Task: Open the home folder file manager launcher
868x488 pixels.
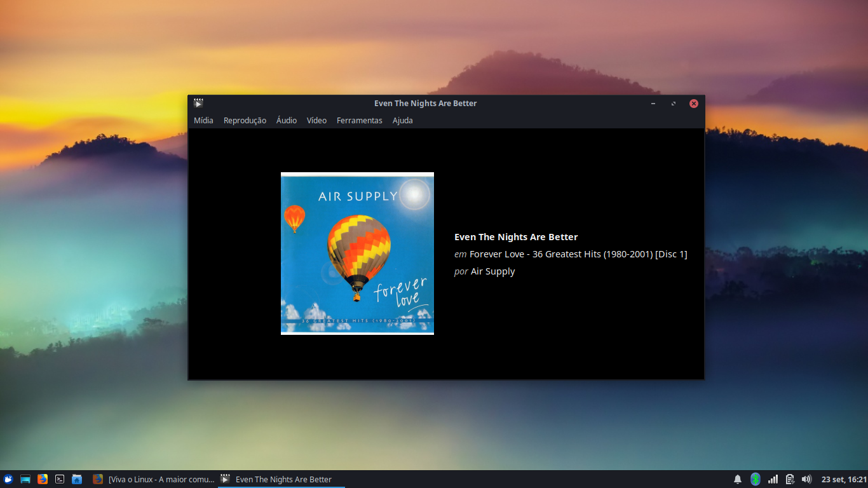Action: click(x=77, y=479)
